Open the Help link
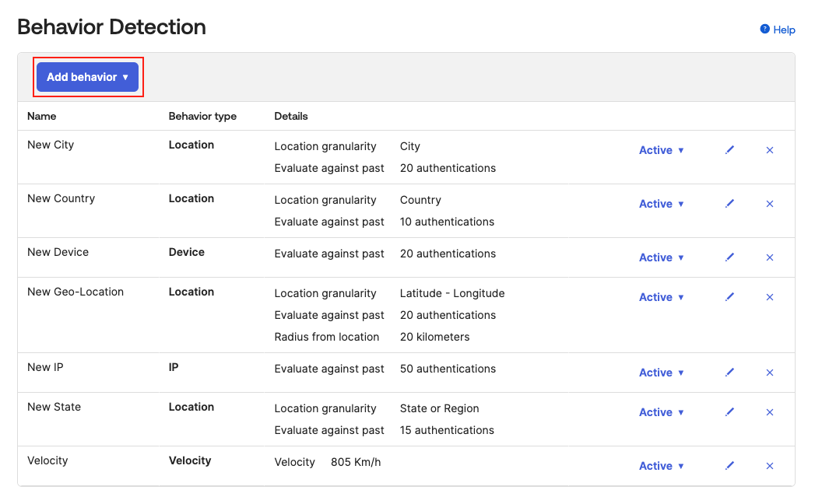This screenshot has width=815, height=504. pyautogui.click(x=784, y=30)
